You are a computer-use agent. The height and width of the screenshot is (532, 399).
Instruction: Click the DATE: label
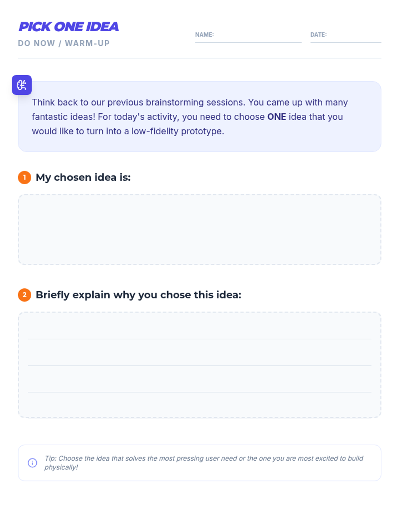318,35
